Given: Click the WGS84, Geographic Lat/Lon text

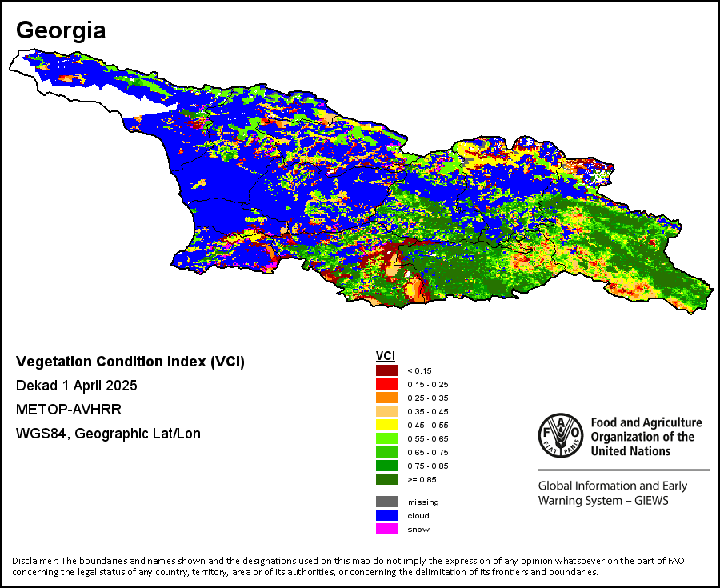Looking at the screenshot, I should point(108,434).
